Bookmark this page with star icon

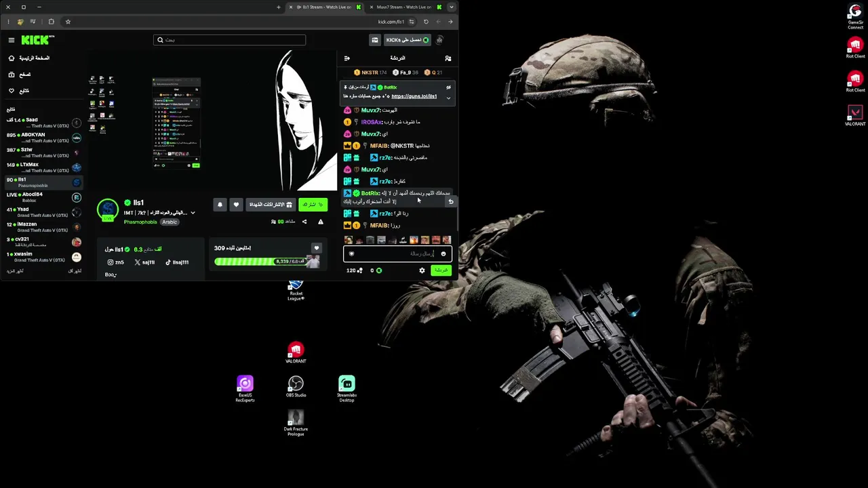coord(68,22)
